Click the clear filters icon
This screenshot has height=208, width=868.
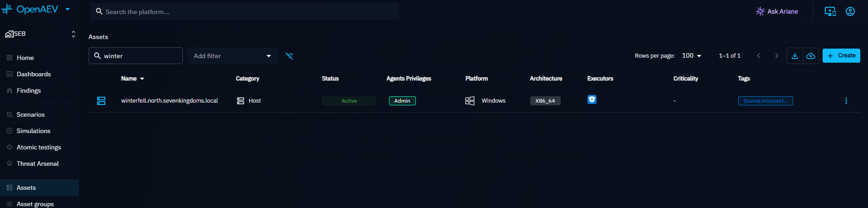coord(289,56)
